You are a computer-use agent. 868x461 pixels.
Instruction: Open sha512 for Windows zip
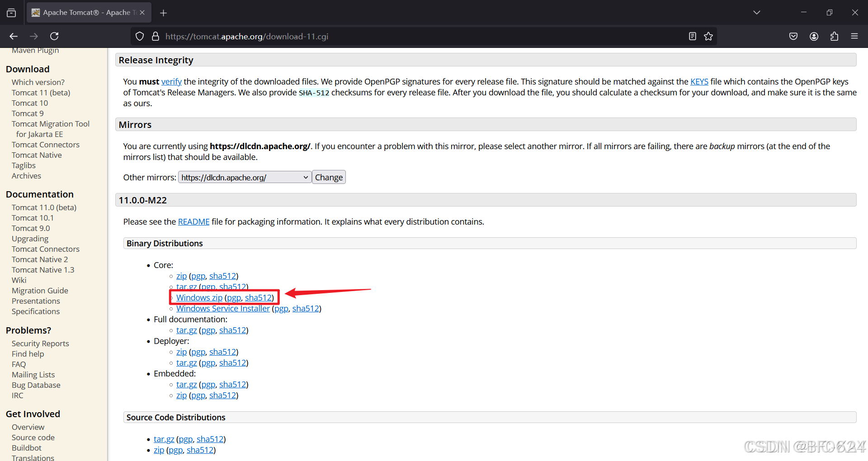pos(259,297)
